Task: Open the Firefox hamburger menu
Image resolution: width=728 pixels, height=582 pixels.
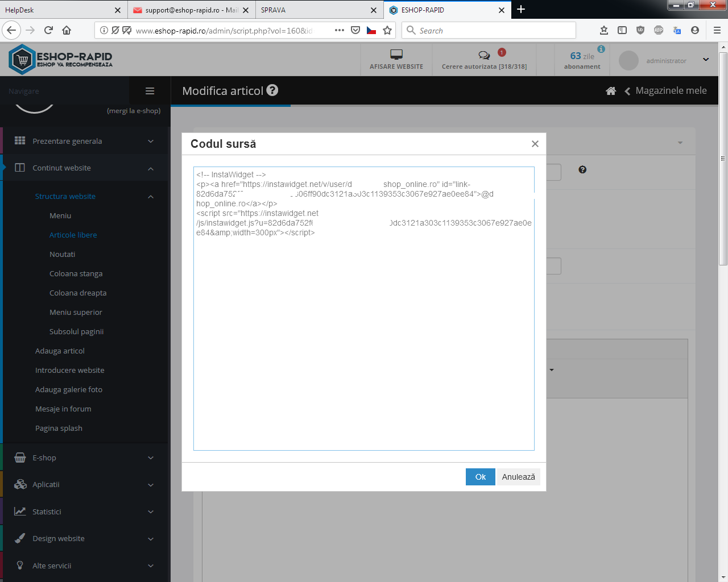Action: 717,30
